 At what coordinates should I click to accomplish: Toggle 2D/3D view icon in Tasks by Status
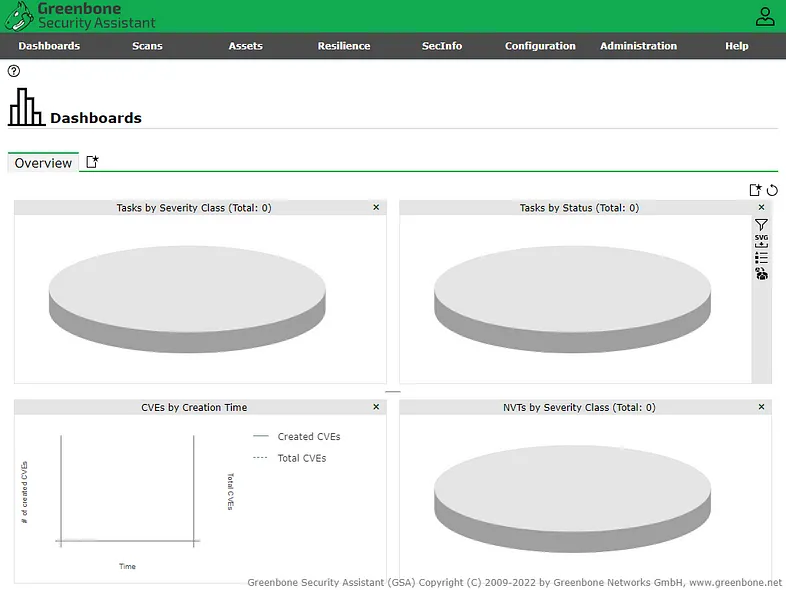click(761, 274)
